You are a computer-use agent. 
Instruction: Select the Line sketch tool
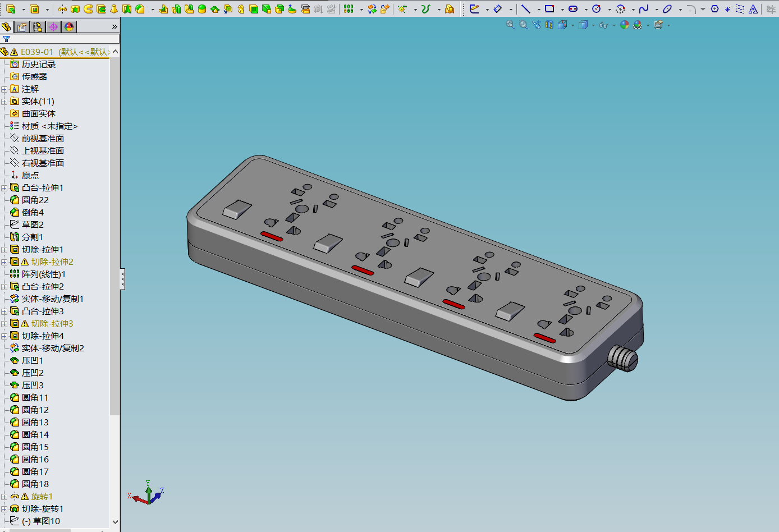(526, 9)
